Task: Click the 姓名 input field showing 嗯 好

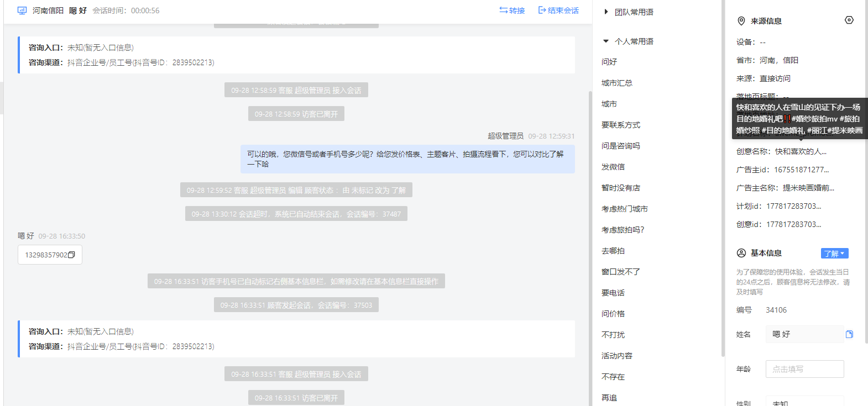Action: pos(804,334)
